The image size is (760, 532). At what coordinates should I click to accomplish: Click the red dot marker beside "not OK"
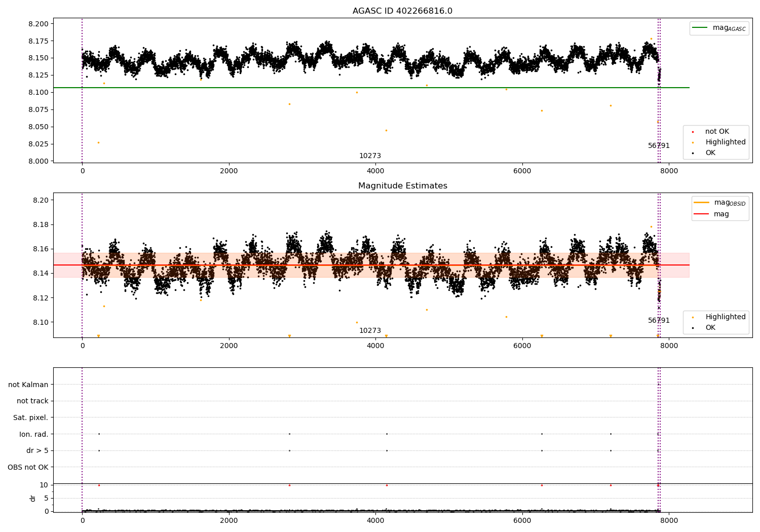[x=693, y=132]
